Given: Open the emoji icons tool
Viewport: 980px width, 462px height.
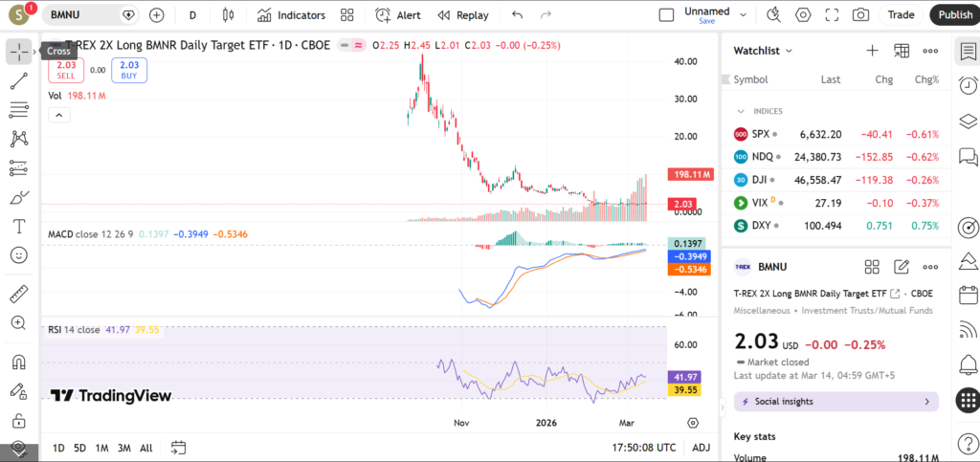Looking at the screenshot, I should pos(19,255).
